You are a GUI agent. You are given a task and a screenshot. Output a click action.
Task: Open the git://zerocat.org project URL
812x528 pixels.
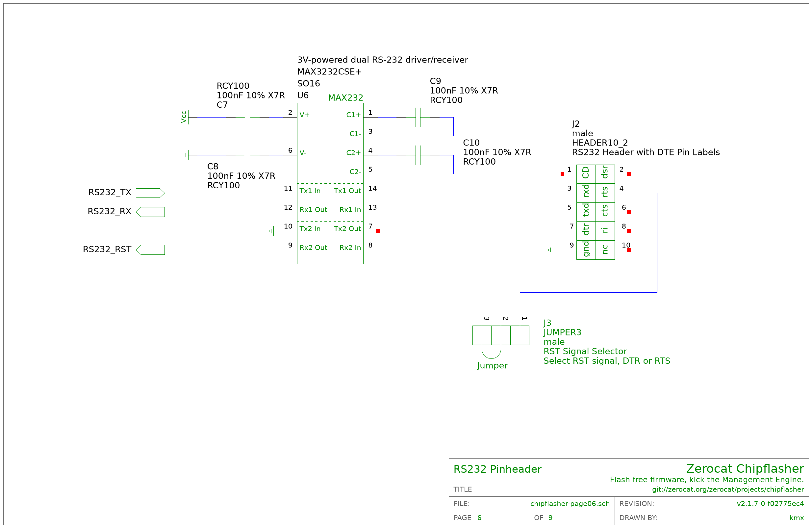(x=728, y=489)
